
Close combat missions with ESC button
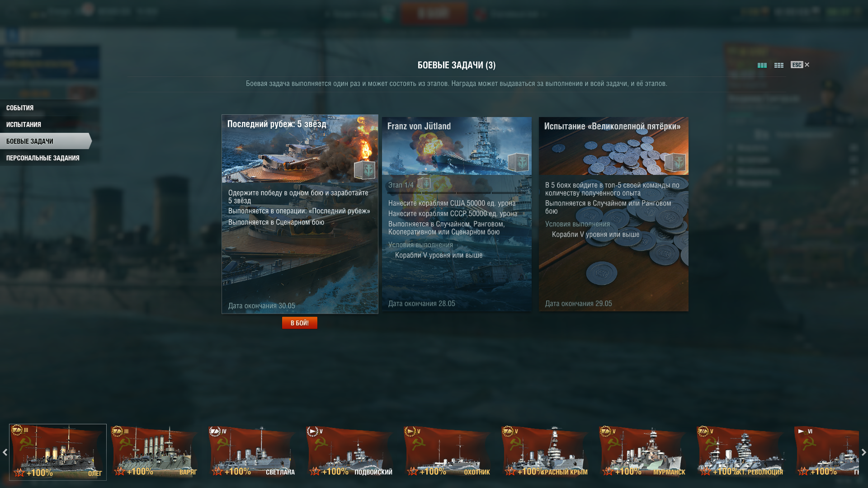click(x=800, y=65)
